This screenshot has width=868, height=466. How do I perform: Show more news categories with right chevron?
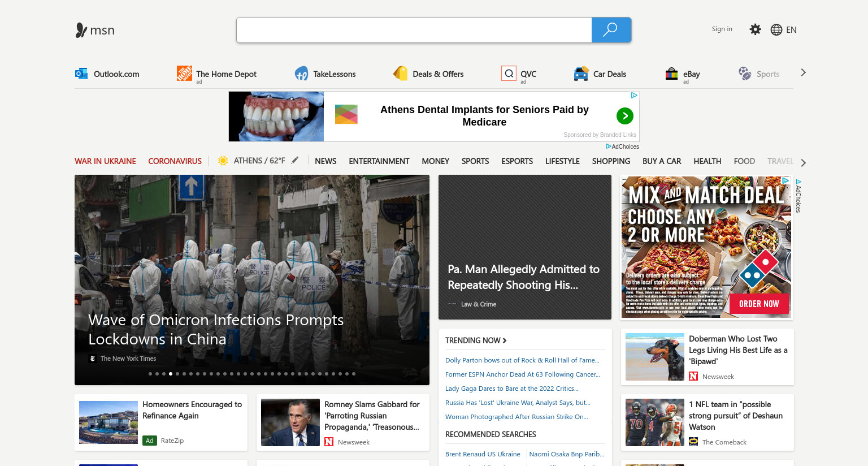tap(803, 163)
